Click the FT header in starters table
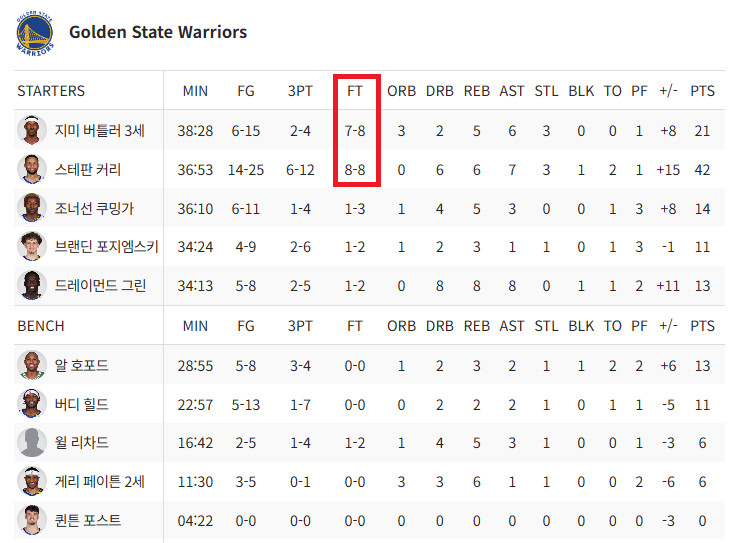 355,91
